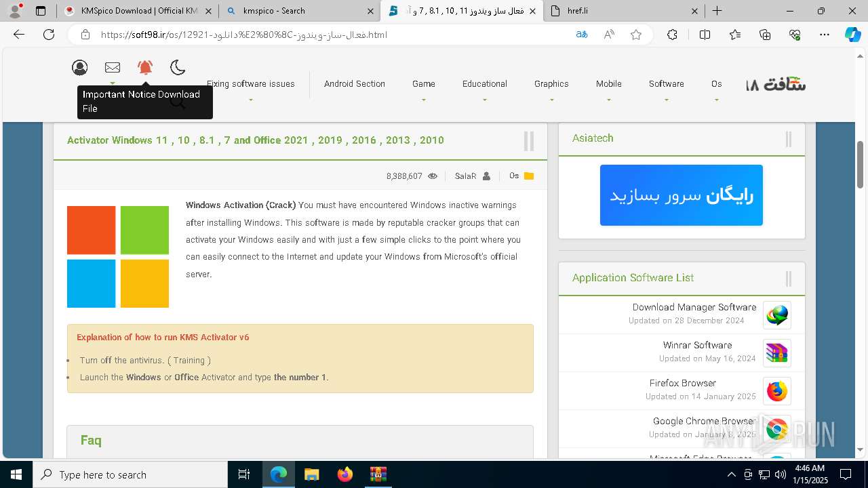Open the Activator Windows 11 article title
This screenshot has height=488, width=868.
[256, 140]
